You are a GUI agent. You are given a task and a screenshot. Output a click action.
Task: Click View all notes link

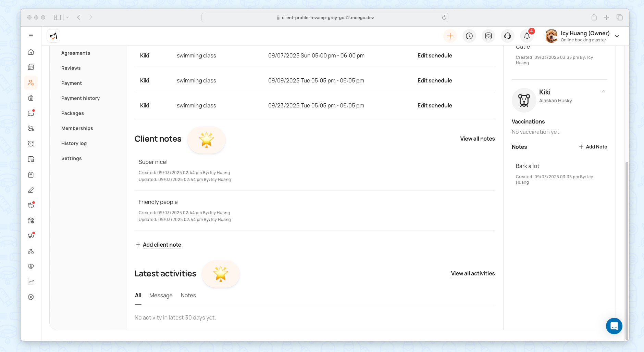pyautogui.click(x=478, y=139)
